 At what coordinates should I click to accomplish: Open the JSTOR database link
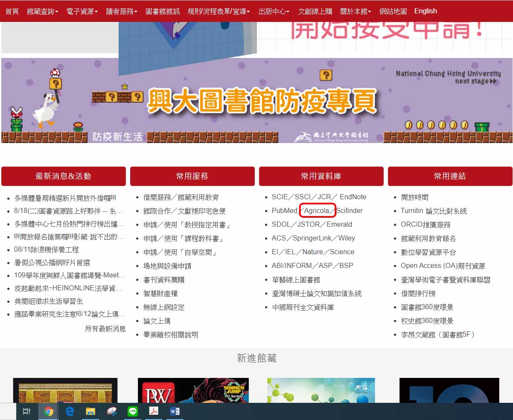[x=308, y=225]
